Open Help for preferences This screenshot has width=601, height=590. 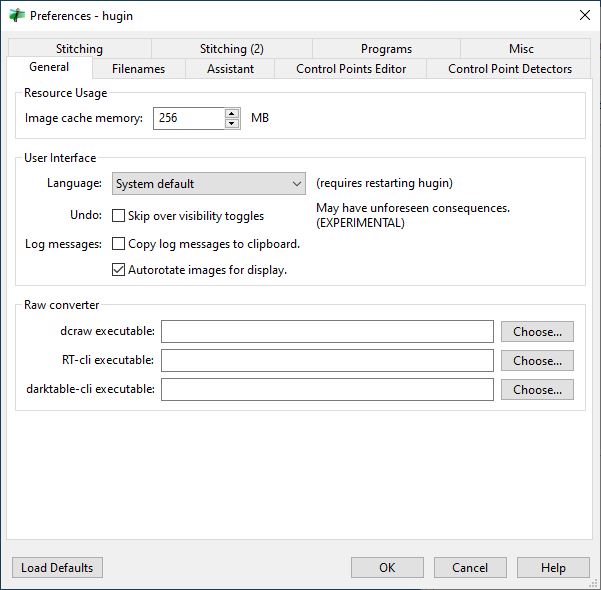(553, 567)
